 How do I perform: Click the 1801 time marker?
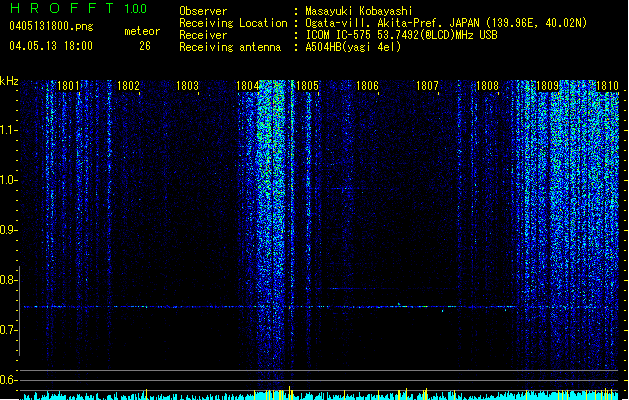point(68,85)
